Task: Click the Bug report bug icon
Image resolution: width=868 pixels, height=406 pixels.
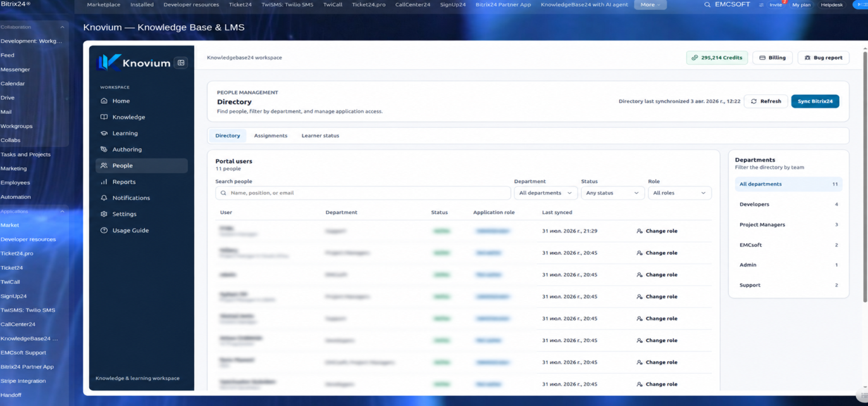Action: pyautogui.click(x=807, y=58)
